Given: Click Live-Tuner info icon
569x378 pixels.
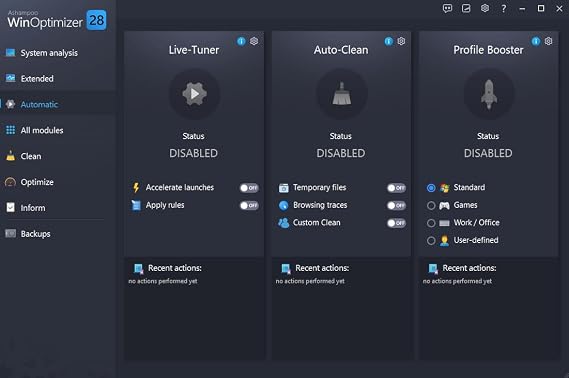Looking at the screenshot, I should coord(241,41).
